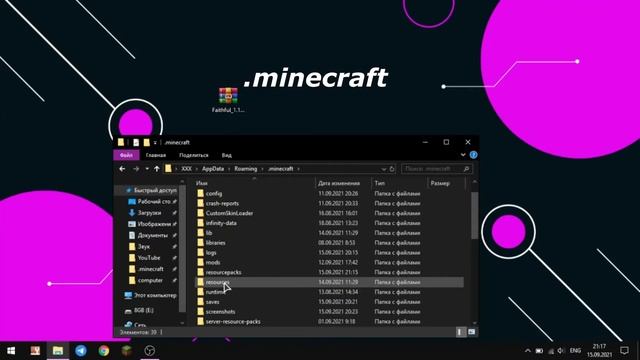The image size is (640, 360).
Task: Select the 8GB (E:) drive
Action: pos(144,310)
